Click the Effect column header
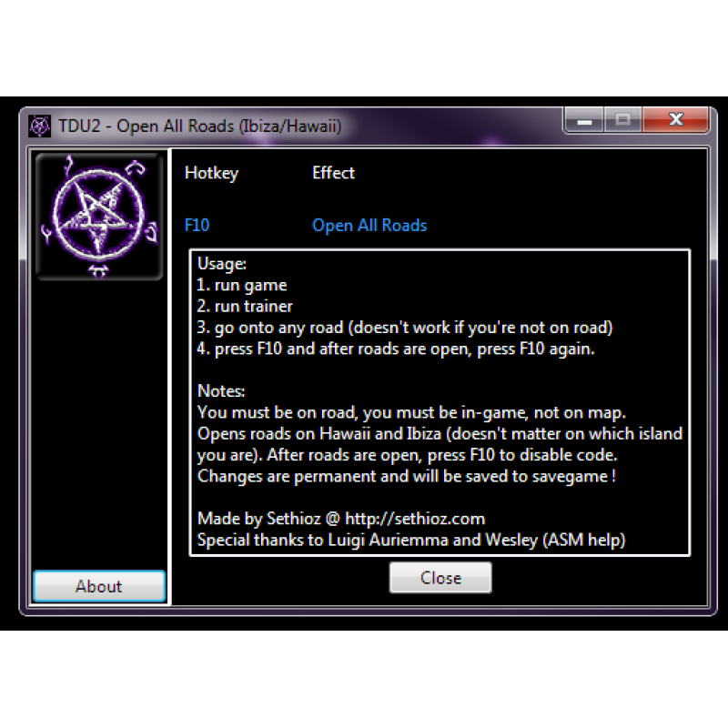 pos(333,173)
